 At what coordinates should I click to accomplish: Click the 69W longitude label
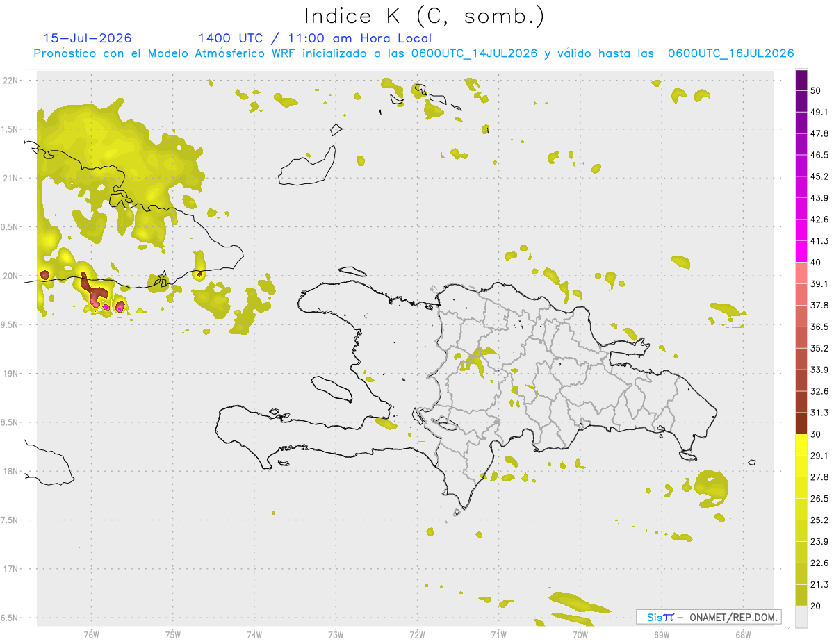(x=661, y=634)
